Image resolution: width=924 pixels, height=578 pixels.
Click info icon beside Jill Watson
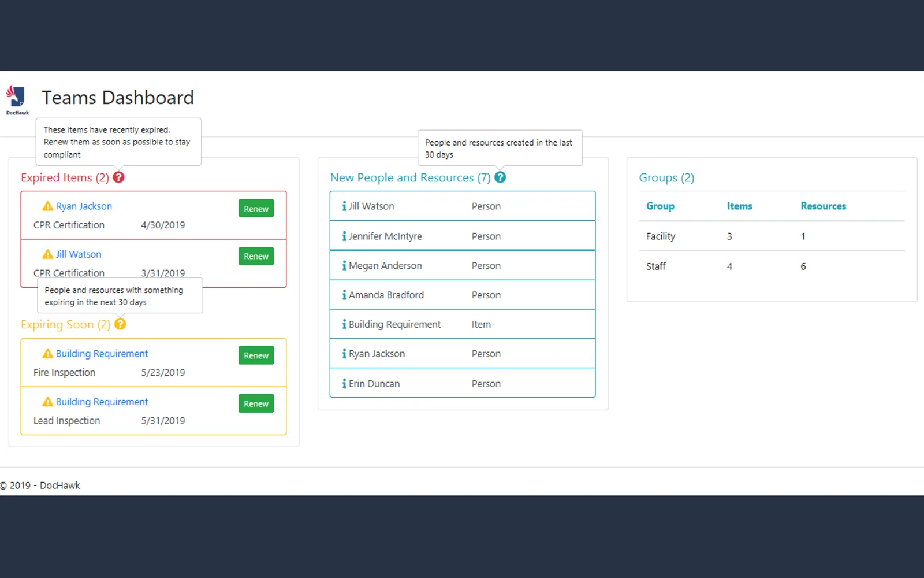(344, 206)
